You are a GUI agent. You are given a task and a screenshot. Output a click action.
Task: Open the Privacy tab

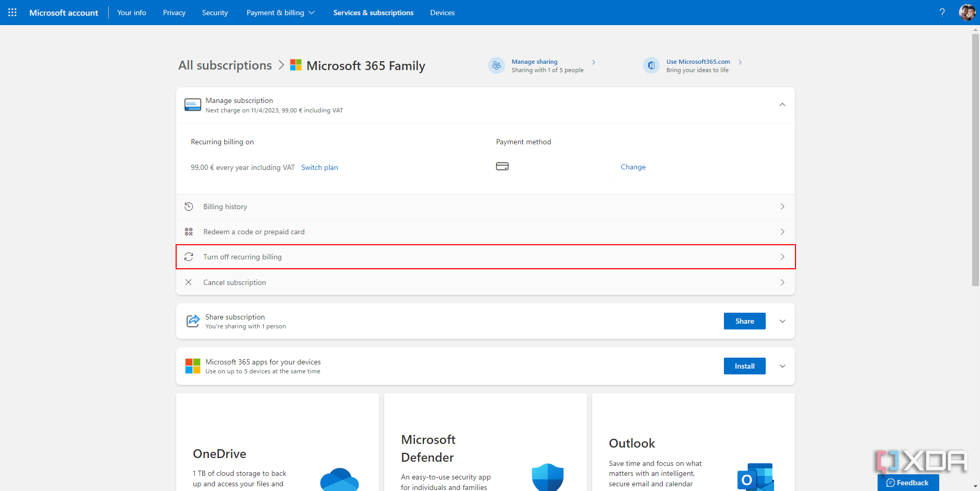point(174,13)
